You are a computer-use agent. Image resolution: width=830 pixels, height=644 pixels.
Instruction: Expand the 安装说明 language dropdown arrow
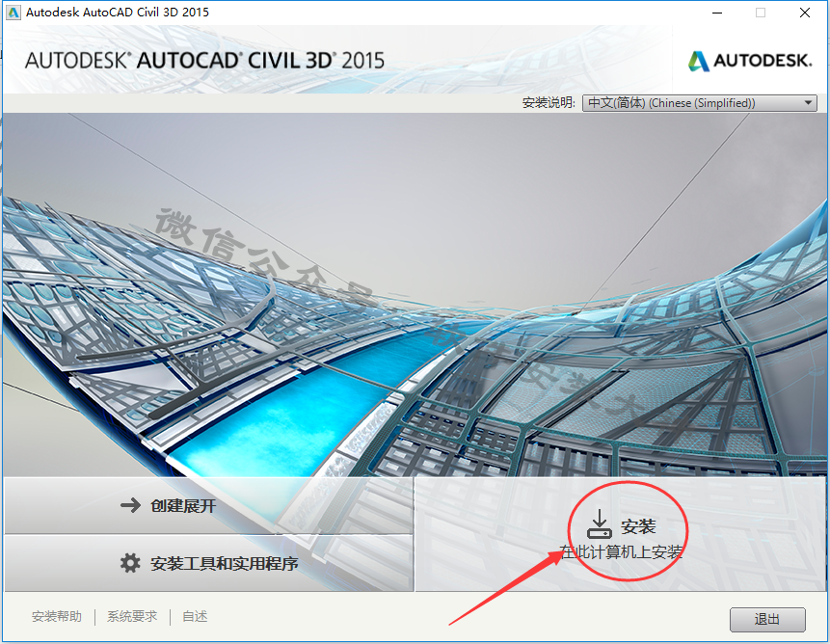tap(808, 102)
